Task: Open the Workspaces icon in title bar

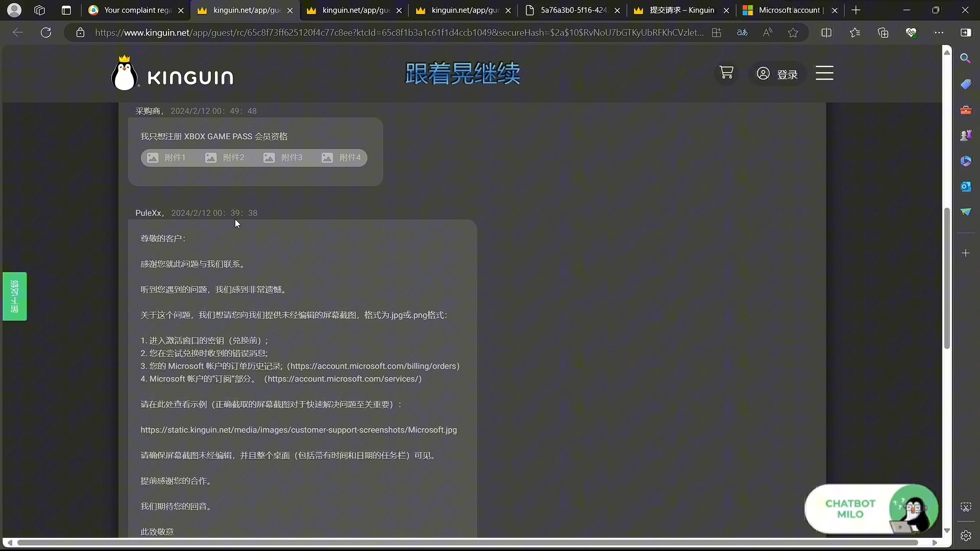Action: coord(39,10)
